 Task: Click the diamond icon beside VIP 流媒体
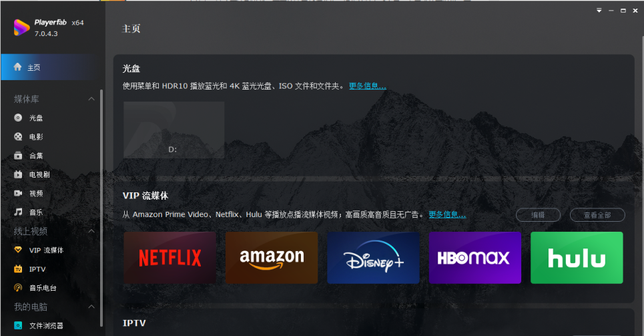[x=18, y=250]
